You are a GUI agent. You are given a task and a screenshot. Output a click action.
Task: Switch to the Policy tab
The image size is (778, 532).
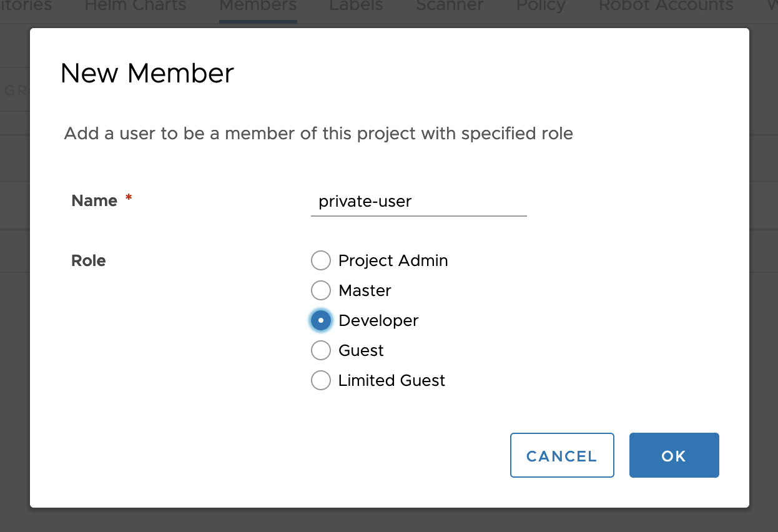540,6
